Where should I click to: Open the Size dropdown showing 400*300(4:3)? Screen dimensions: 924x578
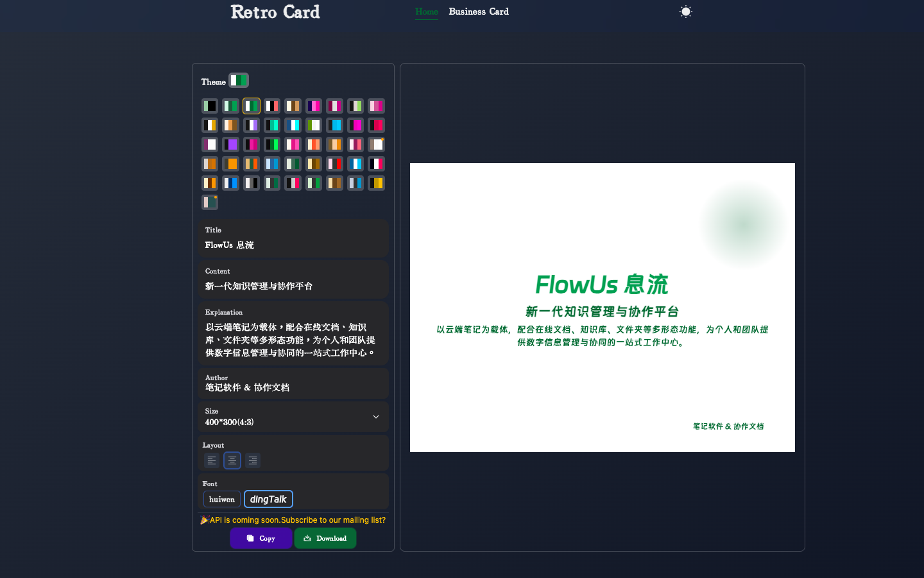tap(293, 417)
